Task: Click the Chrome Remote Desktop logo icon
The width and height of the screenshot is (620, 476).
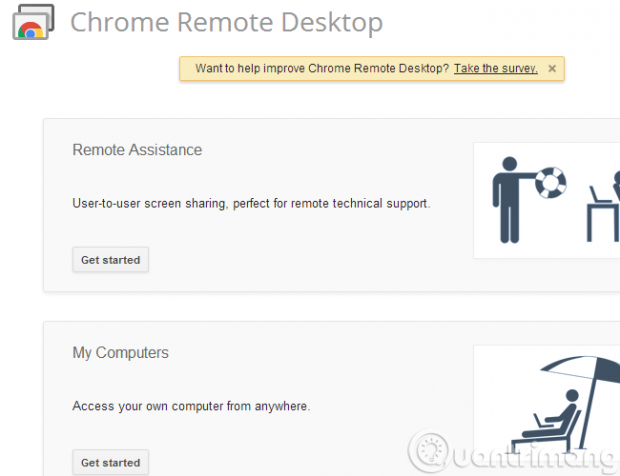Action: tap(34, 24)
